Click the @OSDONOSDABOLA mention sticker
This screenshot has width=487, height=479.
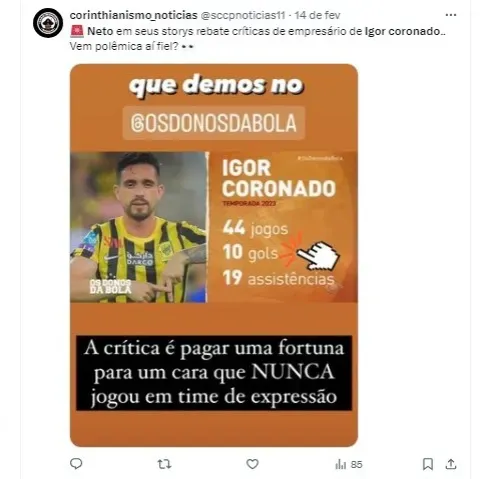coord(214,123)
